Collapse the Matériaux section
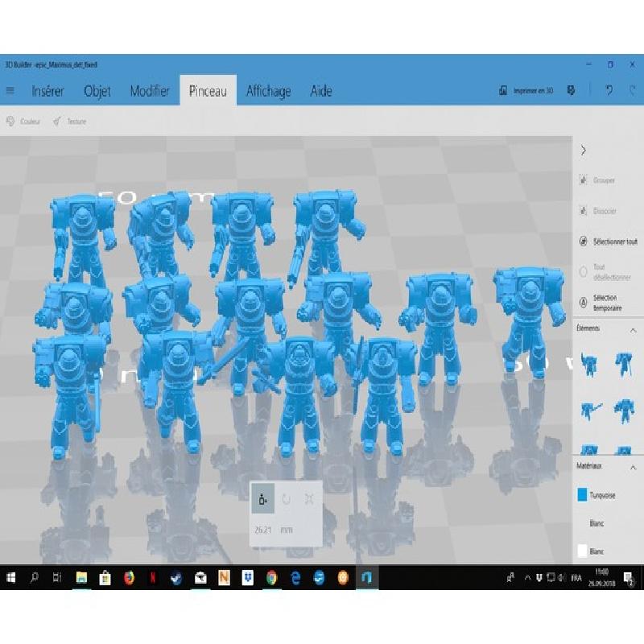 [633, 468]
